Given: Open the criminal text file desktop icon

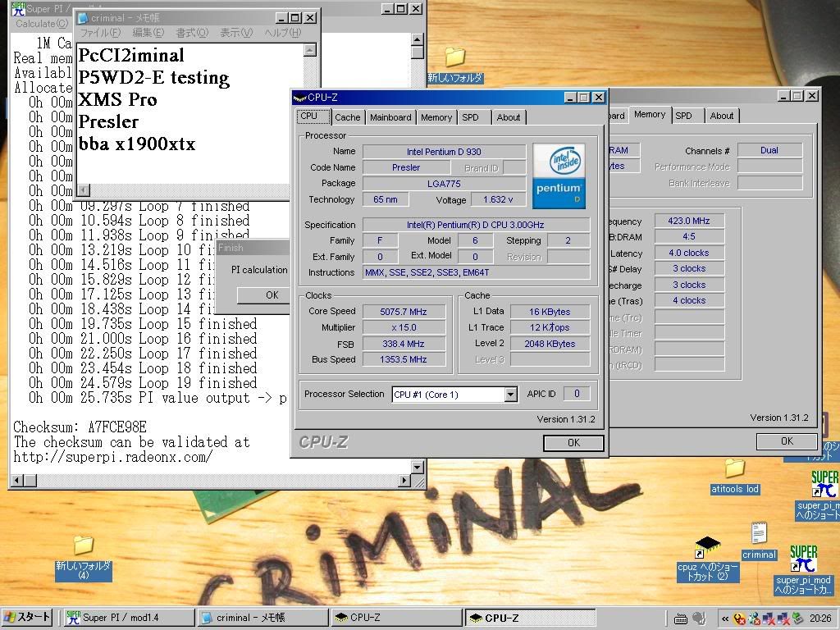Looking at the screenshot, I should (759, 541).
